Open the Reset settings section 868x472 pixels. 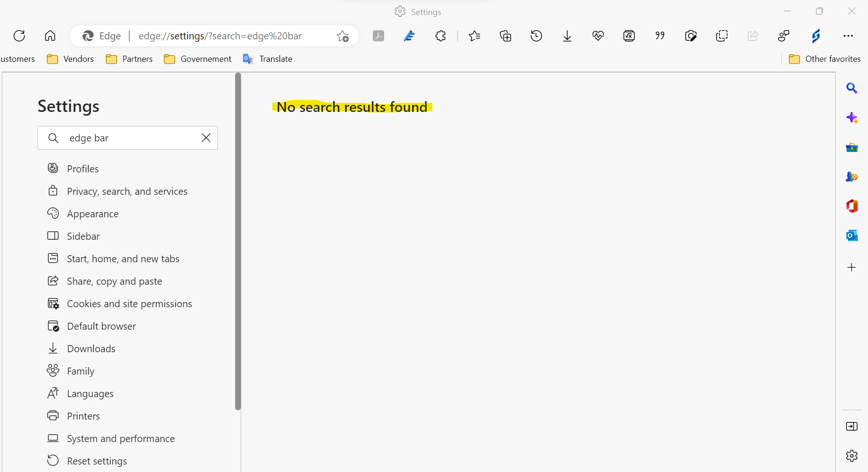coord(87,461)
